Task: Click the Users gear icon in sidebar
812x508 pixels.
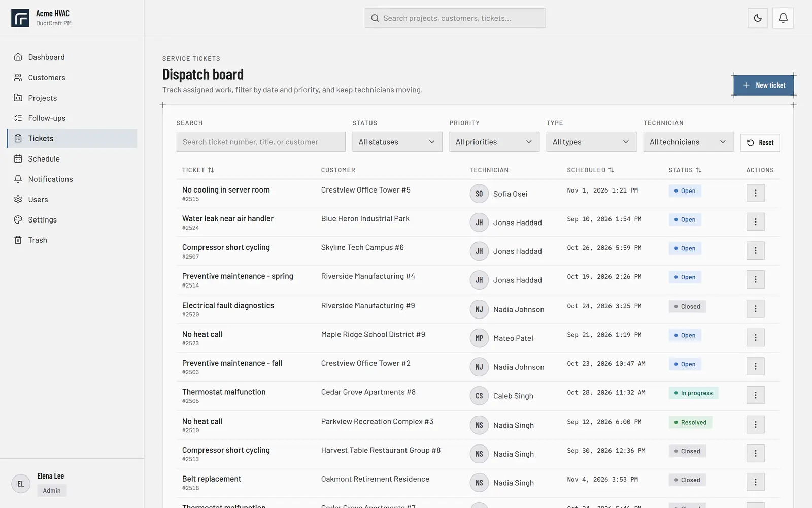Action: (x=18, y=199)
